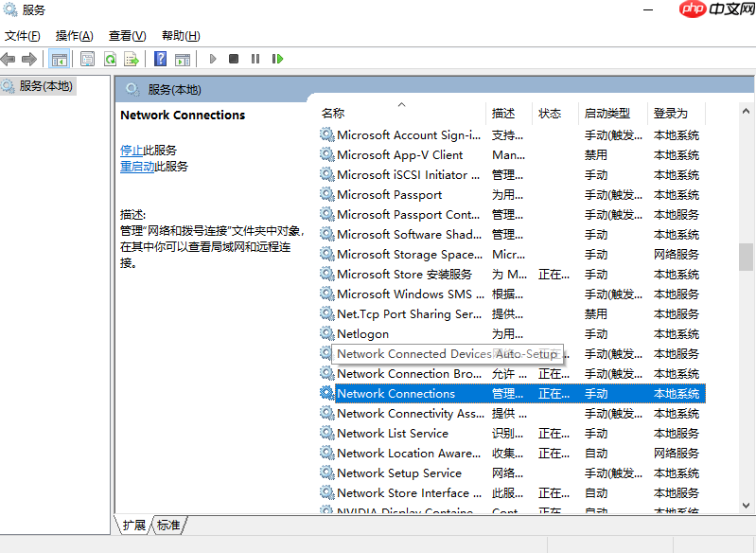Click the gear icon next to Microsoft Storage Space...
The image size is (756, 553).
click(326, 254)
